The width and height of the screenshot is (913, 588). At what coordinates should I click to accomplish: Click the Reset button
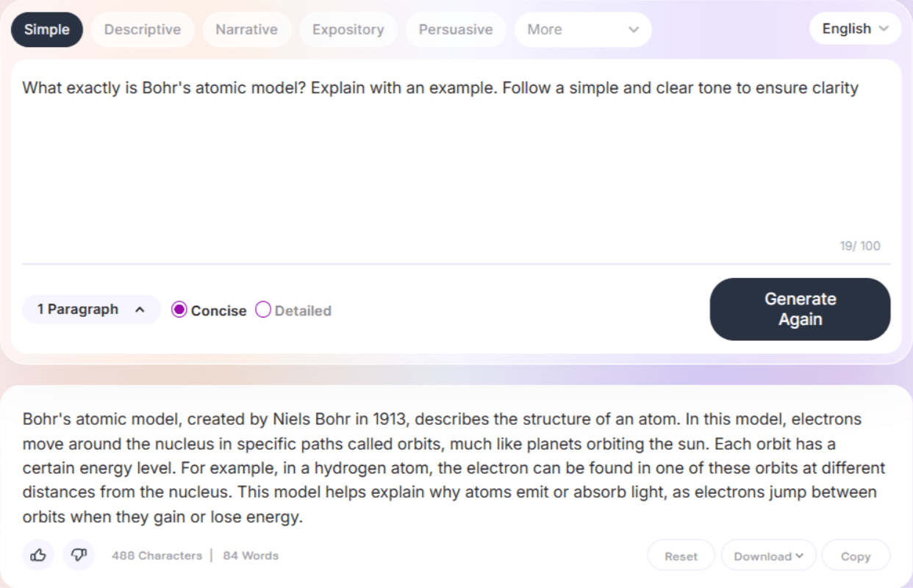point(681,556)
